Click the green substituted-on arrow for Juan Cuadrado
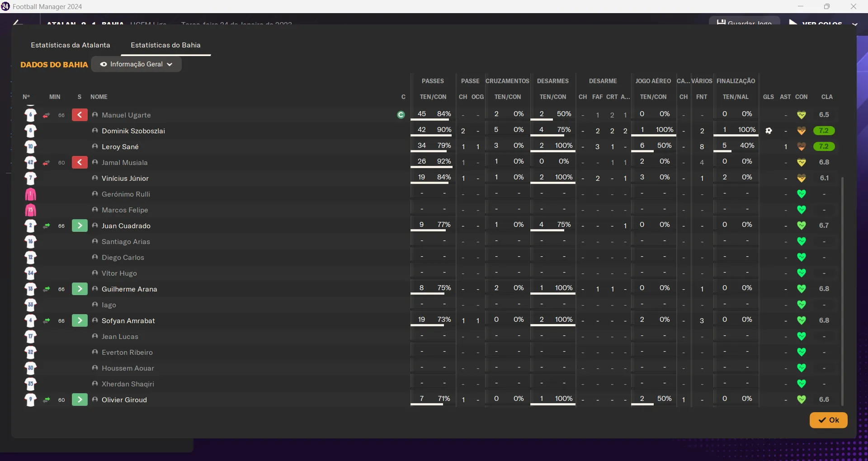This screenshot has height=461, width=868. click(80, 226)
